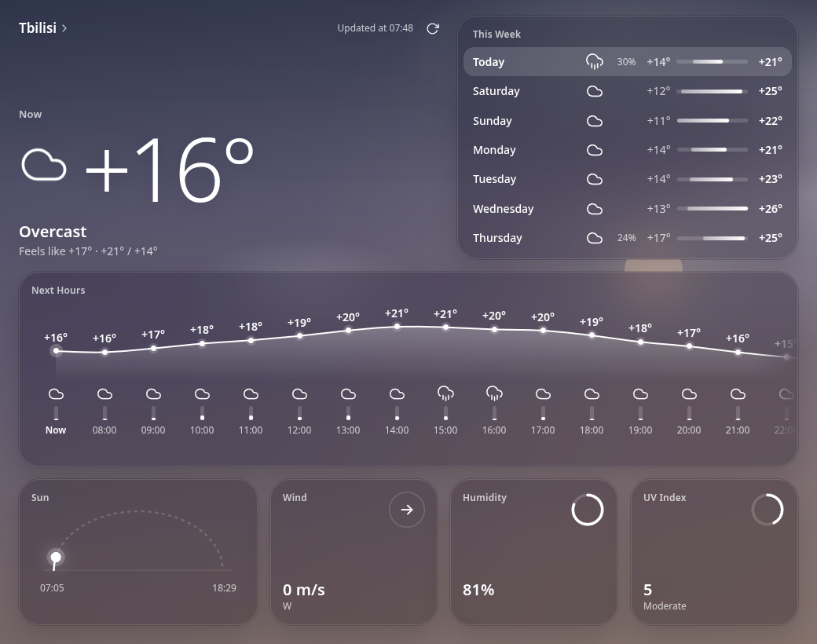
Task: Click the Overcast condition label
Action: click(x=53, y=232)
